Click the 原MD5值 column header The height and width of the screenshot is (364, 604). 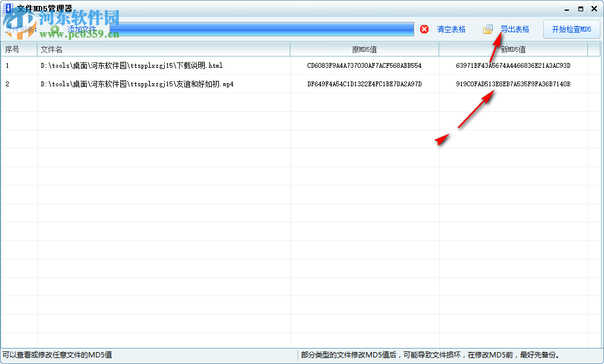click(364, 49)
